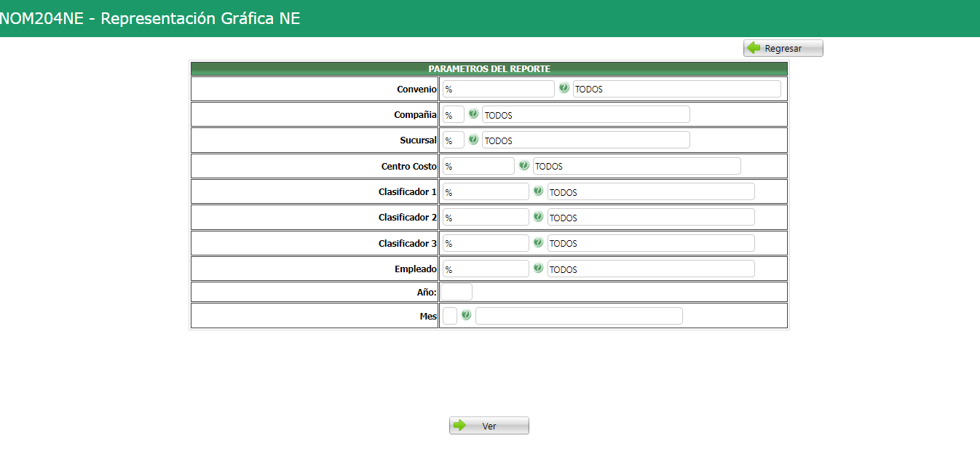This screenshot has height=460, width=980.
Task: Click the empty Mes description field
Action: pyautogui.click(x=579, y=316)
